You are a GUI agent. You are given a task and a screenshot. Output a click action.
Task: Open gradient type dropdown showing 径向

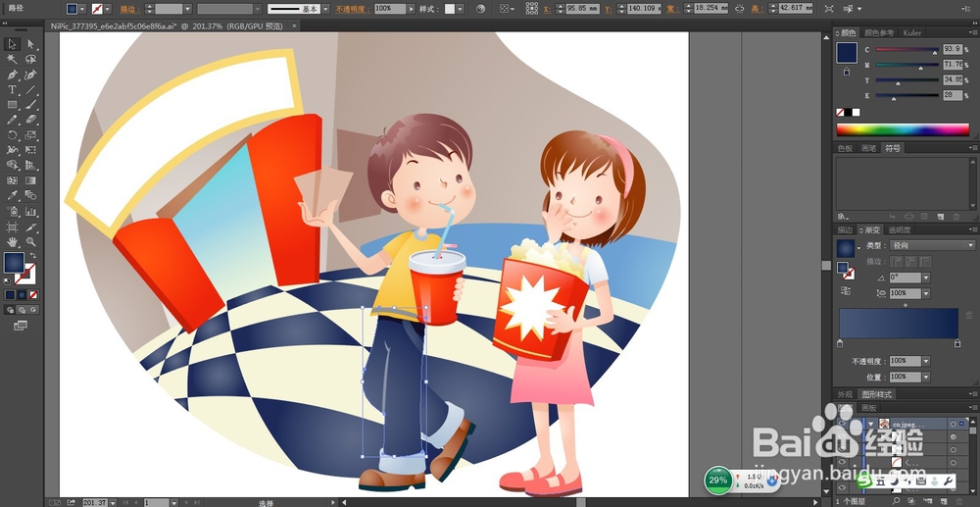coord(935,246)
